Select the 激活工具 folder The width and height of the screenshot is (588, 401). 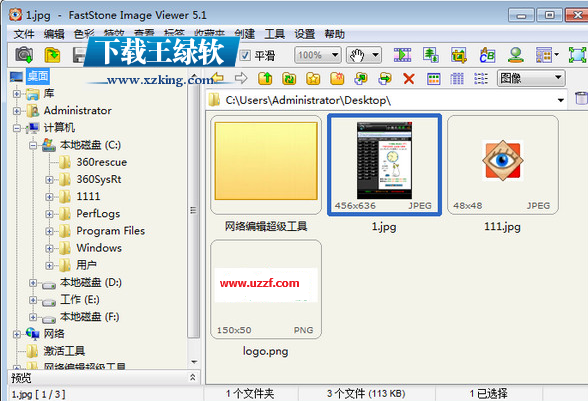pos(64,351)
